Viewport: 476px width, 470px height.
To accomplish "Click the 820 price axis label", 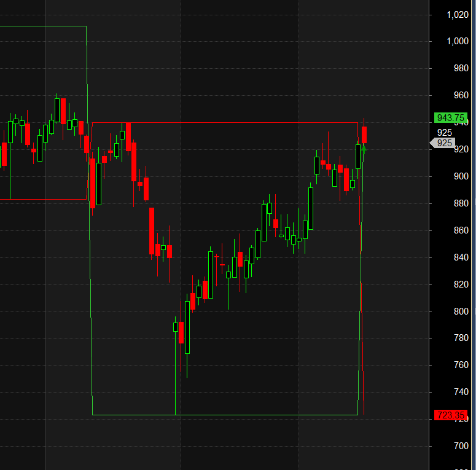I will pyautogui.click(x=461, y=284).
